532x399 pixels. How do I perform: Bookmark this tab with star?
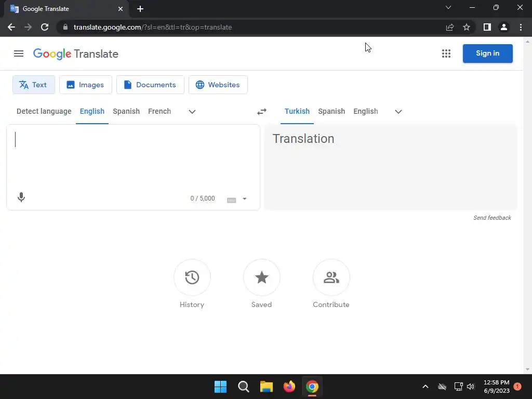pos(467,27)
